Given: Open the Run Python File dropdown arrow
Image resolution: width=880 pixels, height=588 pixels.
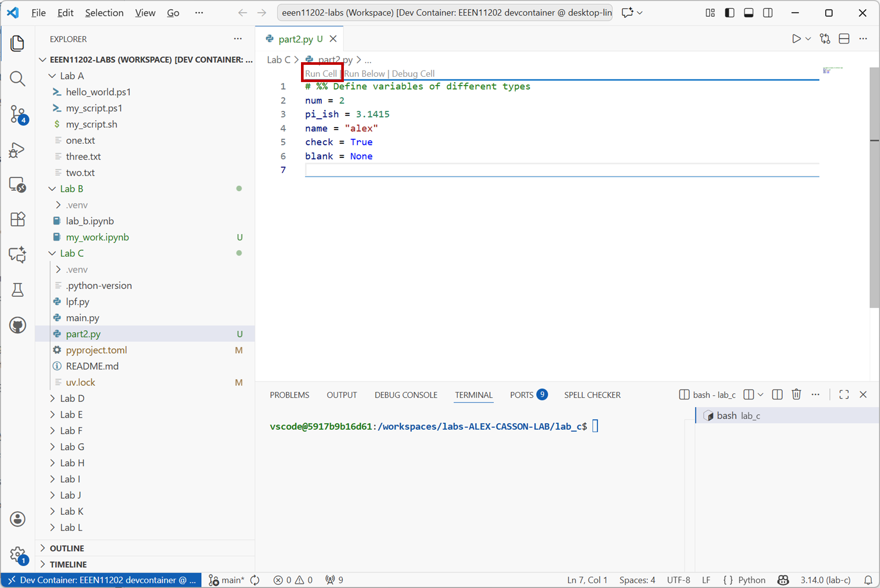Looking at the screenshot, I should pos(808,39).
